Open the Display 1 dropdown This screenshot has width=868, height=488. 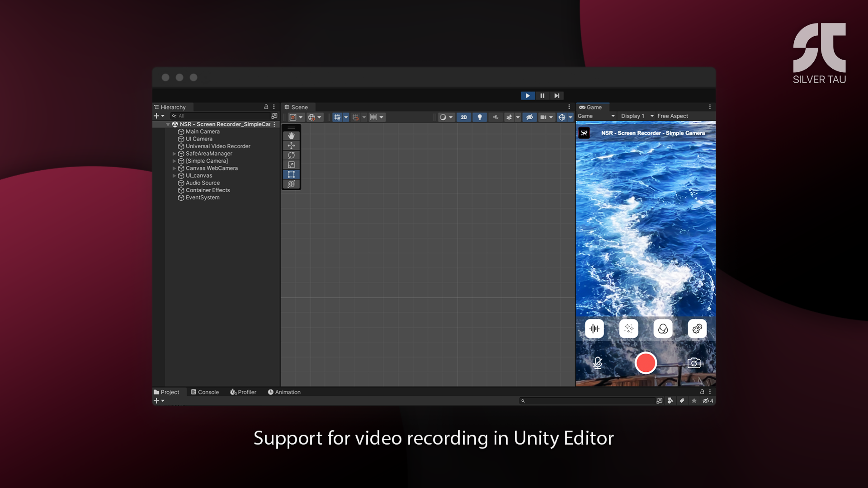click(637, 116)
